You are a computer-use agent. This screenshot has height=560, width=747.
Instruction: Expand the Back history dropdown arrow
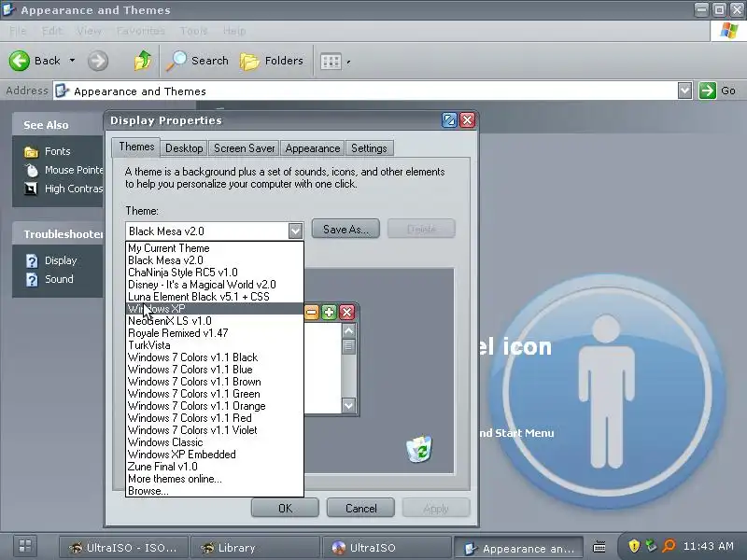point(73,61)
